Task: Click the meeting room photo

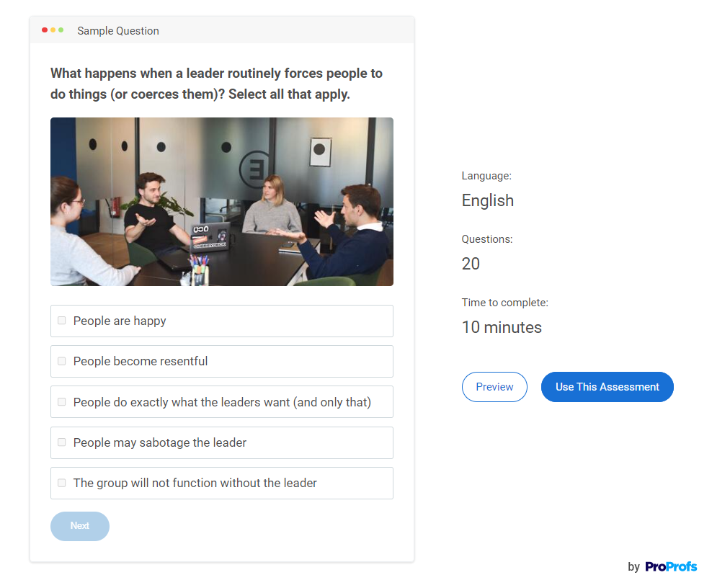Action: click(x=221, y=202)
